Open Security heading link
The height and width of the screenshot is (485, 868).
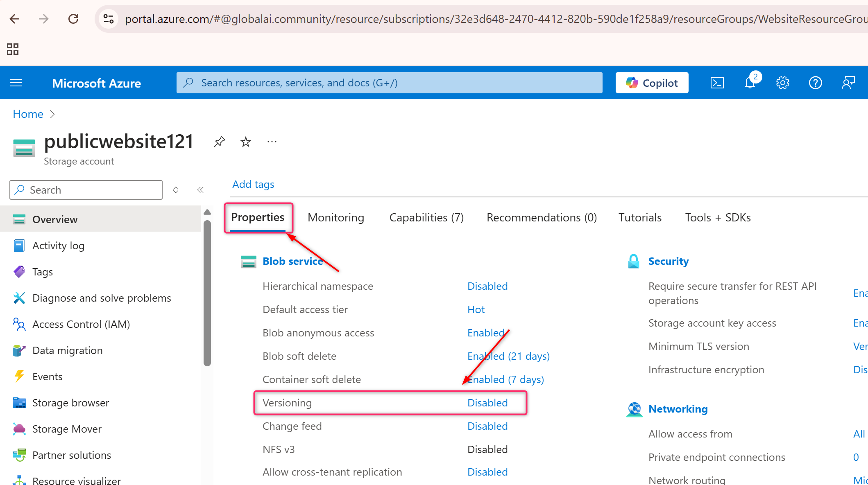669,262
